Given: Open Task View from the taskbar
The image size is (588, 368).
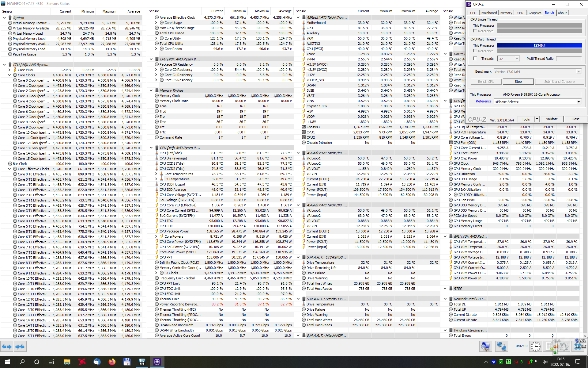Looking at the screenshot, I should pos(51,362).
